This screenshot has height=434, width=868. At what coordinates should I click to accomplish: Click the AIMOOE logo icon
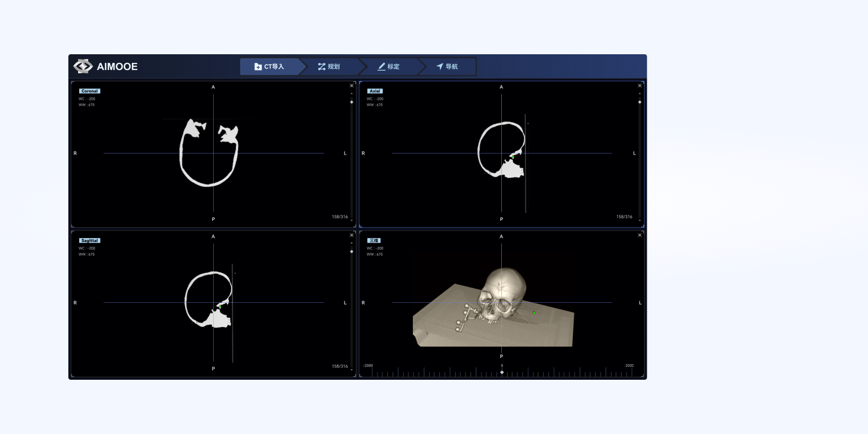click(x=83, y=66)
